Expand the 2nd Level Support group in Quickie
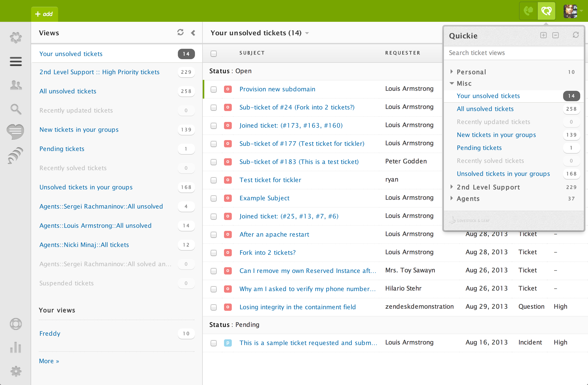 click(452, 187)
